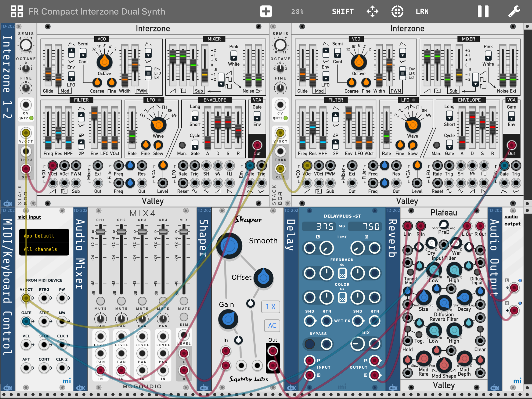Click the GATE output jack on MIDI input

[x=26, y=321]
